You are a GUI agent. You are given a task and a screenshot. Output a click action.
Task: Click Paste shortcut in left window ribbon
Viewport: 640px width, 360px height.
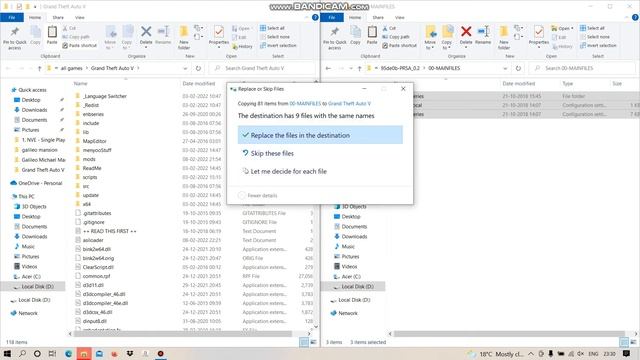point(80,46)
